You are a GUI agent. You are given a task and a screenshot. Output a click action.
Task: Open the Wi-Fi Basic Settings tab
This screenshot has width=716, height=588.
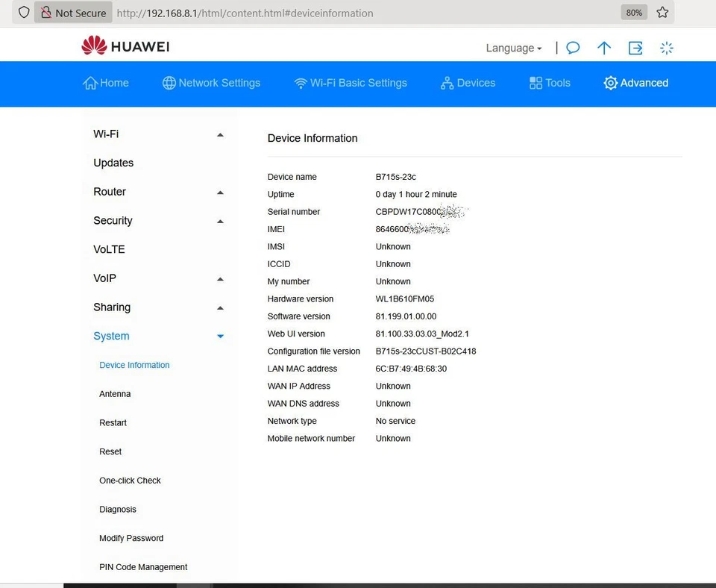coord(351,83)
